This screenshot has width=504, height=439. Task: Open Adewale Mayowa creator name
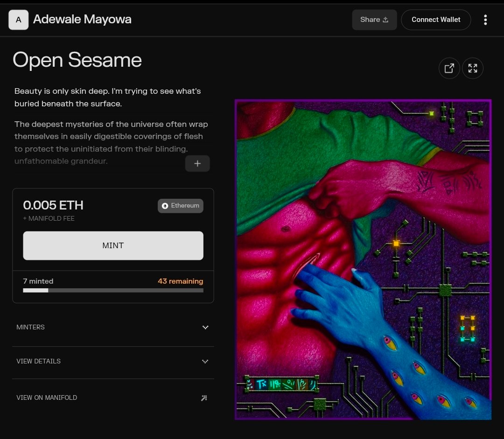(x=82, y=19)
